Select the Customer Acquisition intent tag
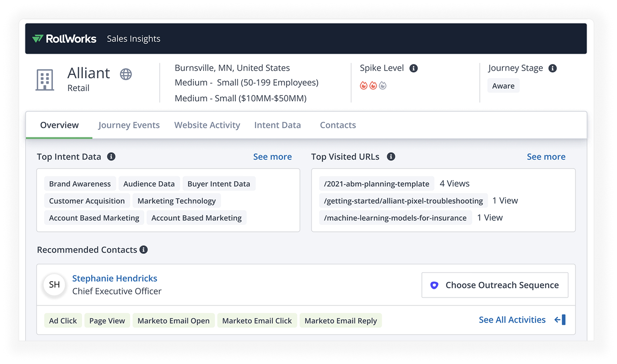 87,201
